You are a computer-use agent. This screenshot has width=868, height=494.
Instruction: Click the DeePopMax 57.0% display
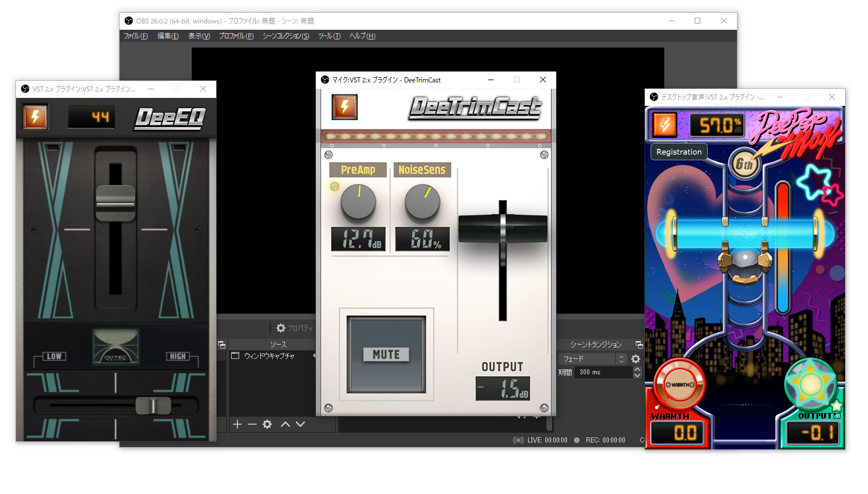(716, 125)
